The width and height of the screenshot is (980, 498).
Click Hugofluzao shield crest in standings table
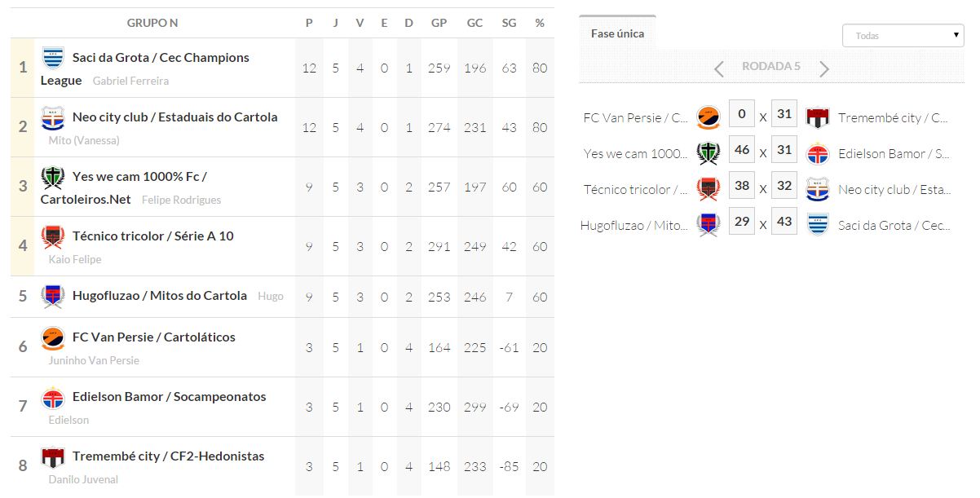[53, 296]
